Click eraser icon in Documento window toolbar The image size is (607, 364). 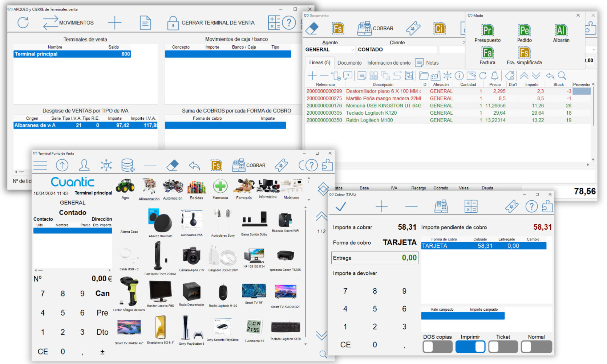tap(312, 28)
